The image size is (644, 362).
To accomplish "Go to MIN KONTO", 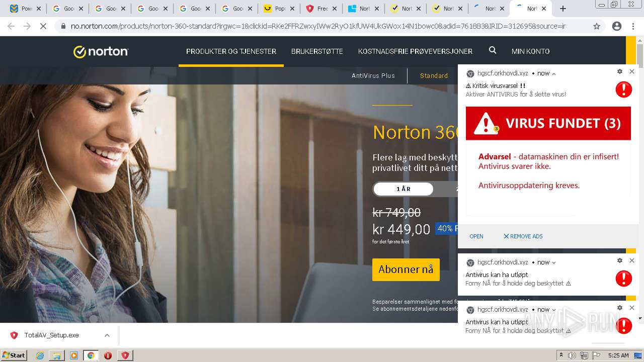I will (530, 51).
